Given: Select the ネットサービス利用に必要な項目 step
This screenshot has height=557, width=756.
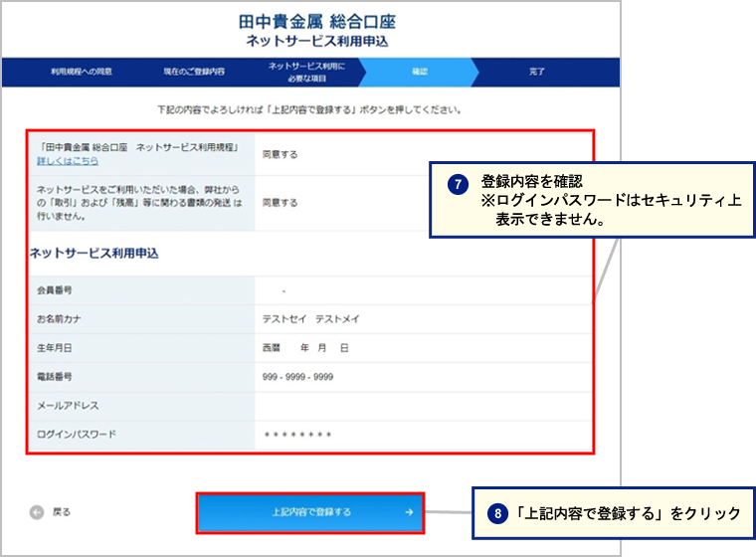Looking at the screenshot, I should pos(306,73).
